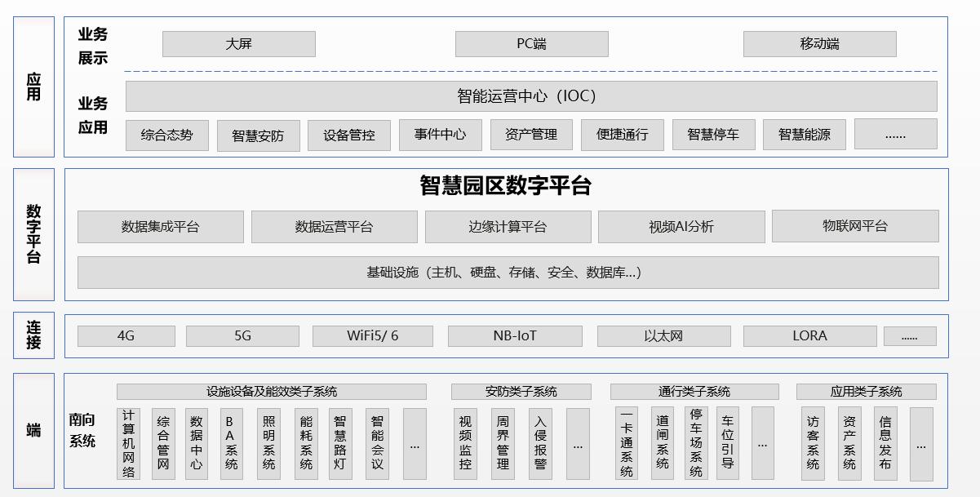This screenshot has height=497, width=980.
Task: Select the LORA connection box
Action: tap(809, 336)
